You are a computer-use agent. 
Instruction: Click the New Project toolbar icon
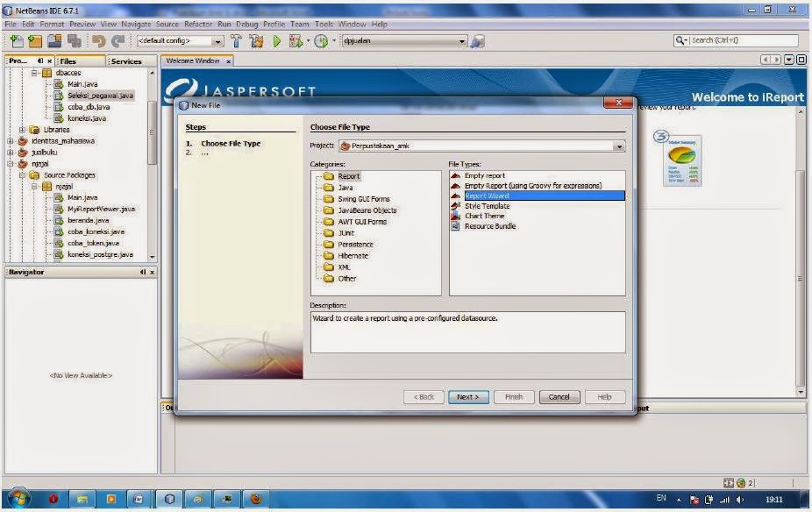click(x=32, y=40)
